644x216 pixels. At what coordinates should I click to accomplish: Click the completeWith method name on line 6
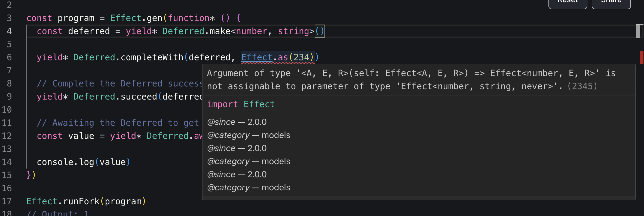(x=152, y=57)
